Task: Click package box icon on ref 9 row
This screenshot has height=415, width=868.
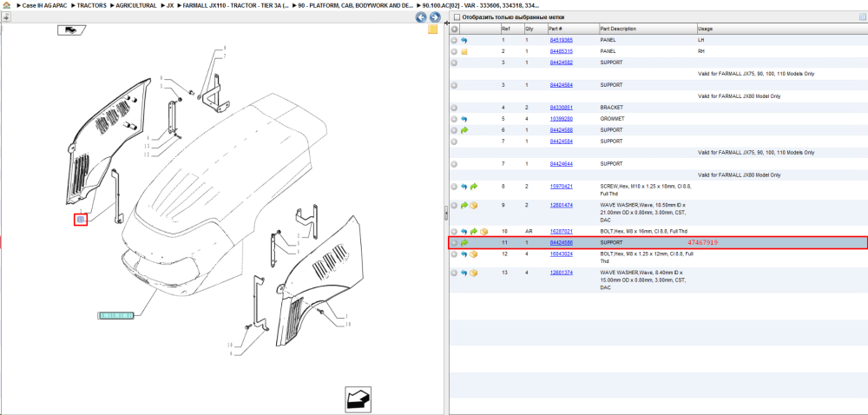Action: [474, 205]
